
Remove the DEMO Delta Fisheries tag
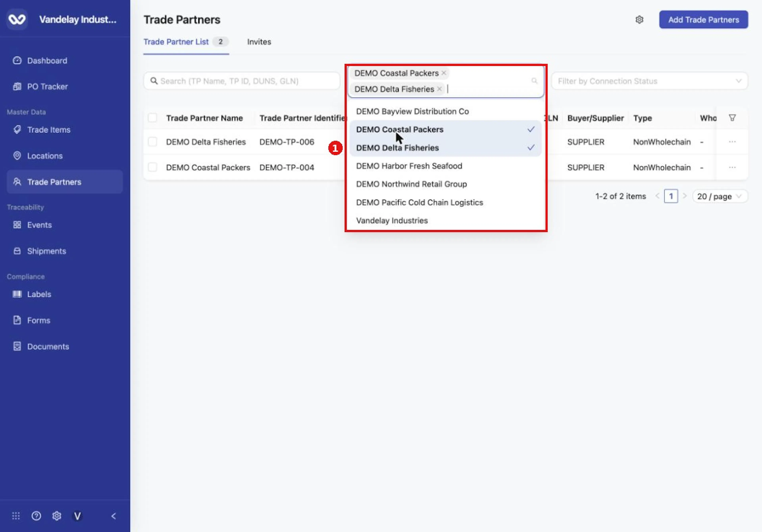[439, 89]
